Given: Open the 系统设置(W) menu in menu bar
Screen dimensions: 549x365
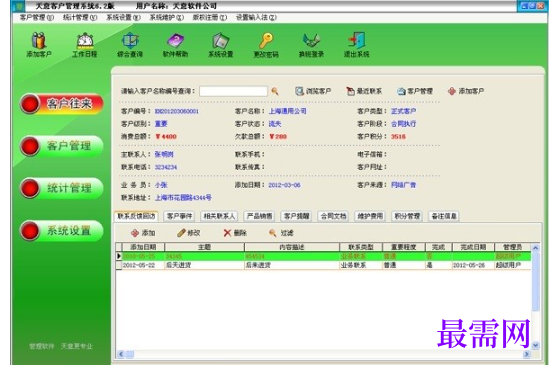Looking at the screenshot, I should (x=123, y=17).
